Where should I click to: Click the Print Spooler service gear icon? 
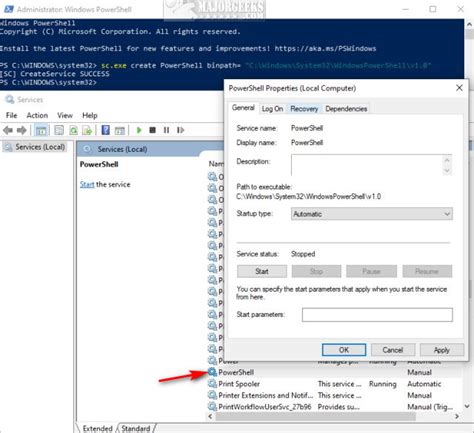212,384
